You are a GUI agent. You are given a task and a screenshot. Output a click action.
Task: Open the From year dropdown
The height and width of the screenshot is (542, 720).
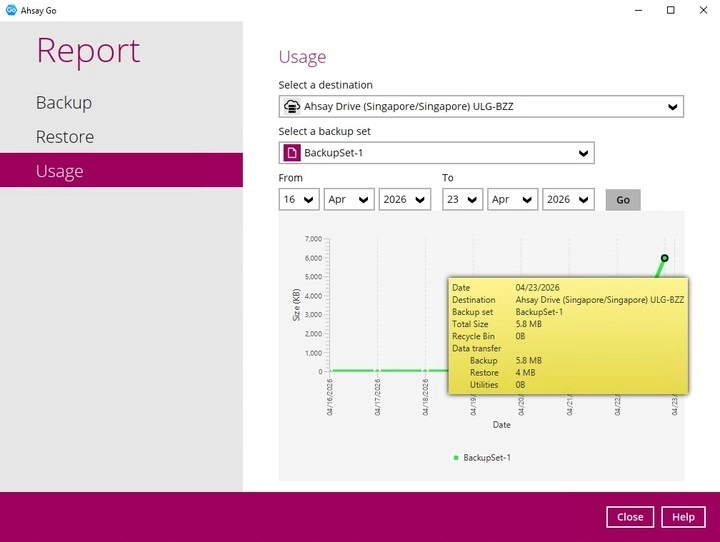point(405,199)
